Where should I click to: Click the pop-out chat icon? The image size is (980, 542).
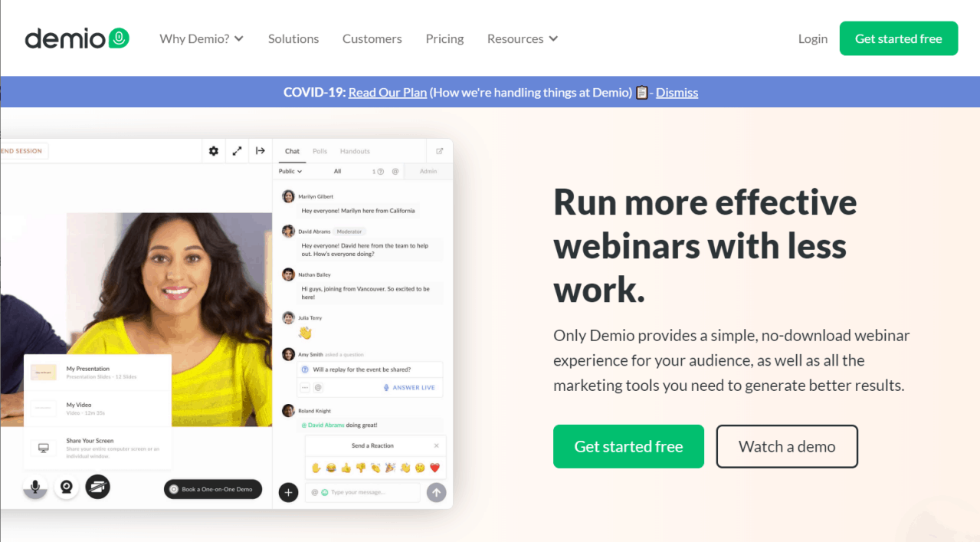coord(440,151)
